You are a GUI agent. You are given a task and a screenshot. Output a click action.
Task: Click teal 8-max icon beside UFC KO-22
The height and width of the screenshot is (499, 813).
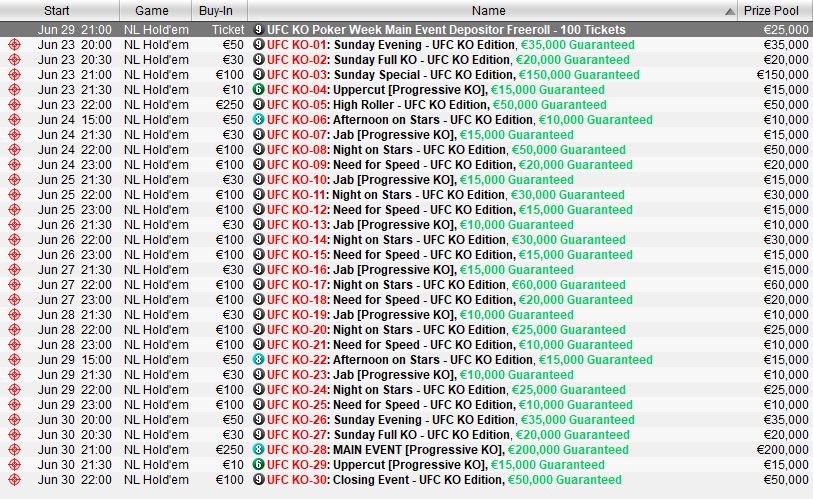click(258, 360)
